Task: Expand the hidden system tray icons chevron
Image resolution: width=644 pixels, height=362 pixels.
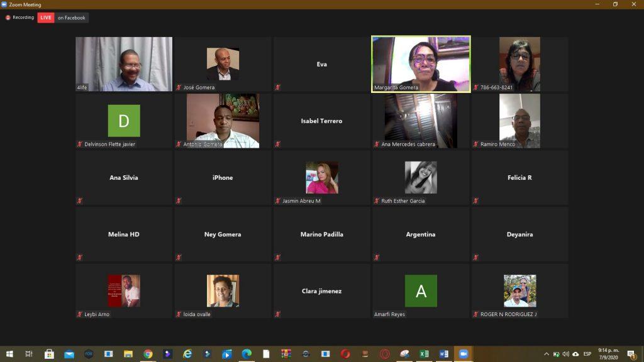Action: point(547,354)
